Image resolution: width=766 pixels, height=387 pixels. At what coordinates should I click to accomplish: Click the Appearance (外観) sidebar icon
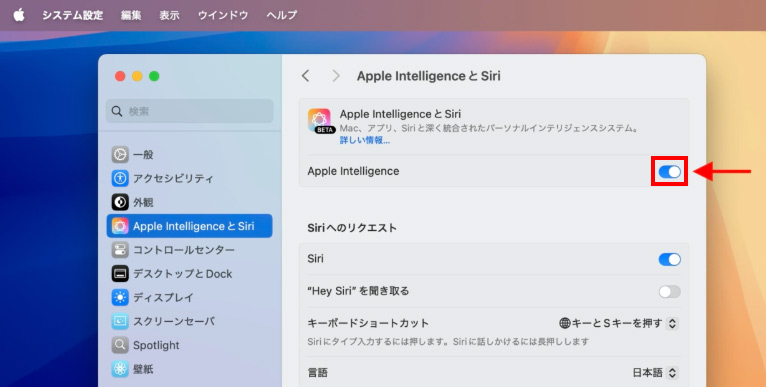(120, 202)
